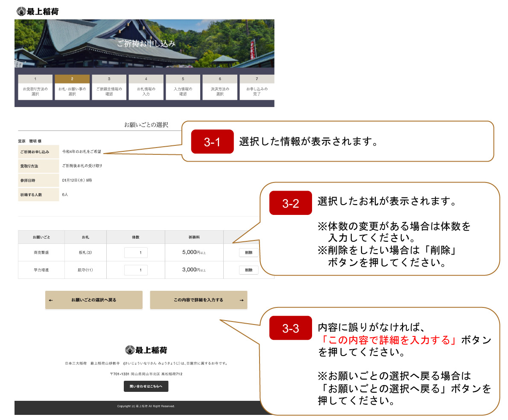This screenshot has height=420, width=508.
Task: Click the ご祈祷お申し込み banner image
Action: [x=144, y=43]
